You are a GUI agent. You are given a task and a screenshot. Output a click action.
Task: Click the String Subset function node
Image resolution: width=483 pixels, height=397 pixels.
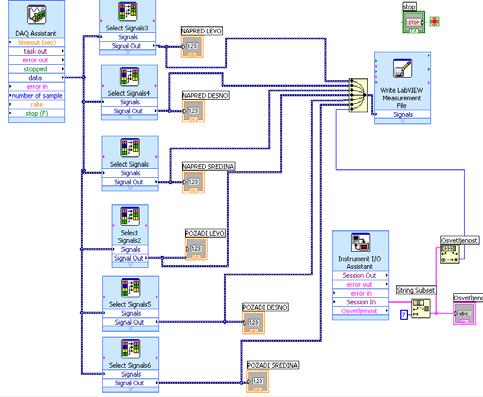click(x=421, y=308)
